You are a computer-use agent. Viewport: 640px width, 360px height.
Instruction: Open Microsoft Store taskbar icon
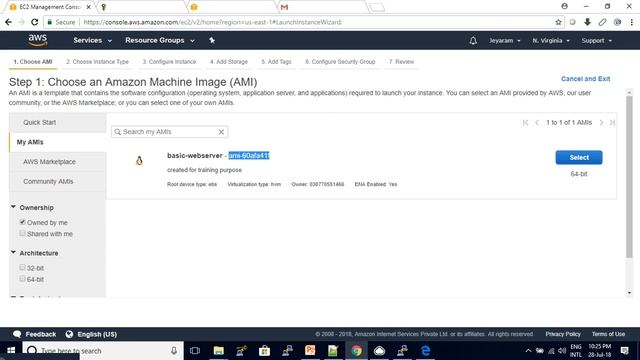click(x=264, y=351)
